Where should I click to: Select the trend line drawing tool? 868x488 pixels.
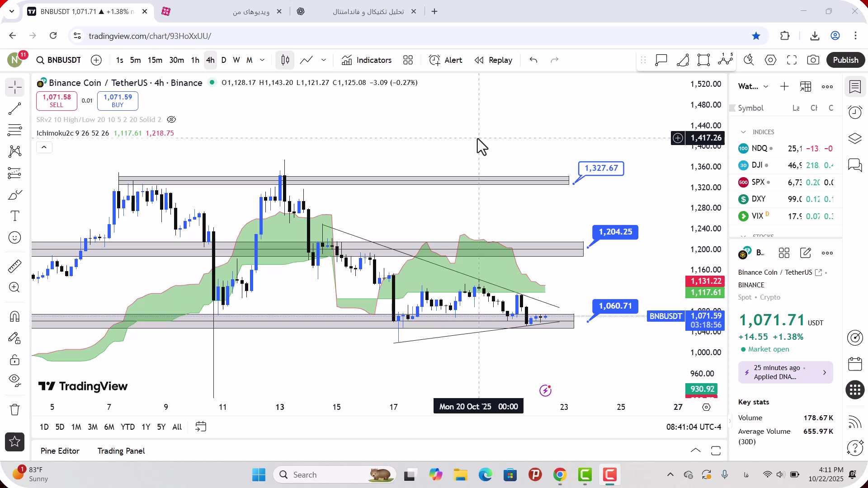14,108
